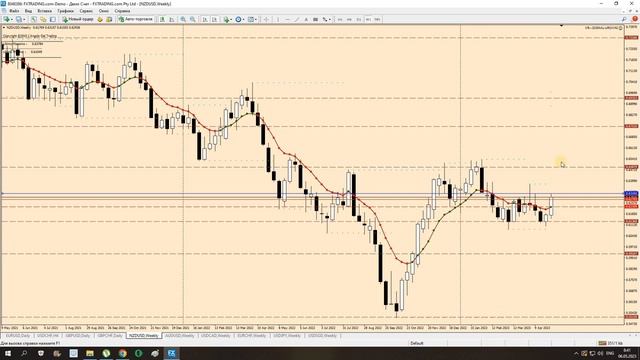Open the Вид menu
Viewport: 640px width, 360px height.
[x=28, y=11]
